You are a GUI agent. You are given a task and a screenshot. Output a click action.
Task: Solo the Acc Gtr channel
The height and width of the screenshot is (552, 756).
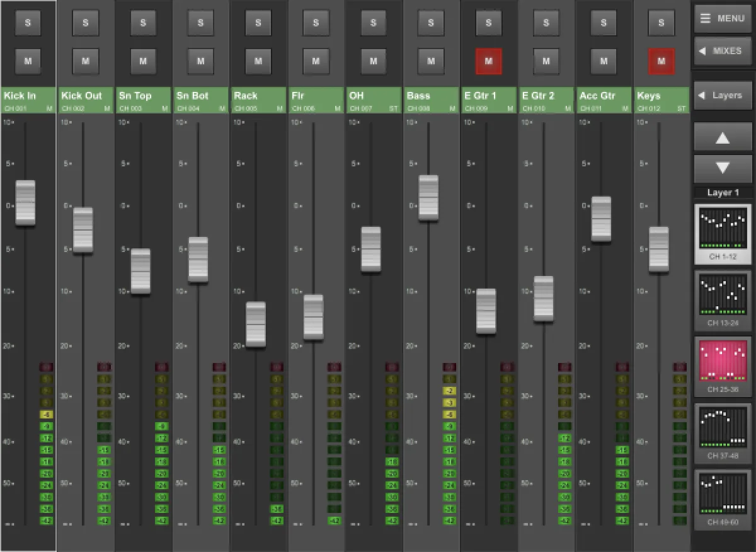pos(604,23)
